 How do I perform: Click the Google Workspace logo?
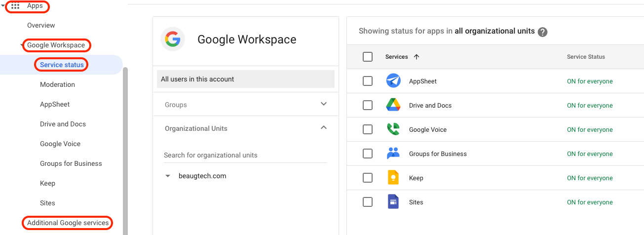pos(173,39)
